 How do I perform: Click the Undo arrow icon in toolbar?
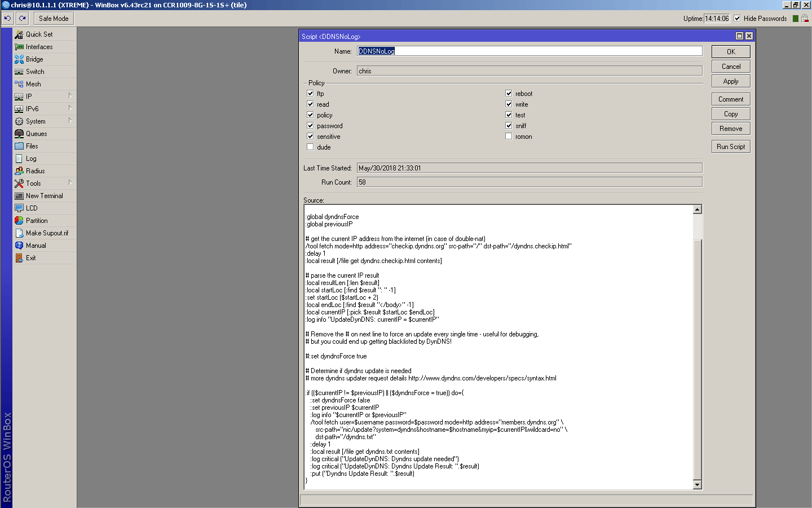pos(7,19)
